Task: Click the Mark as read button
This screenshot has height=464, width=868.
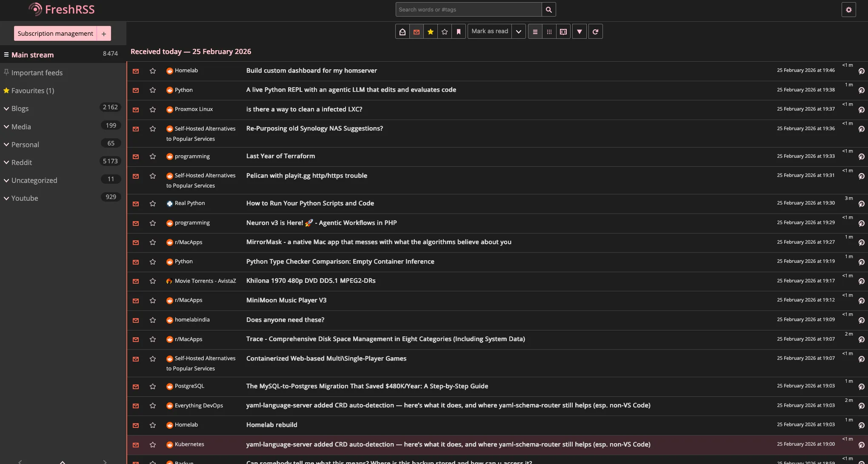Action: tap(490, 31)
